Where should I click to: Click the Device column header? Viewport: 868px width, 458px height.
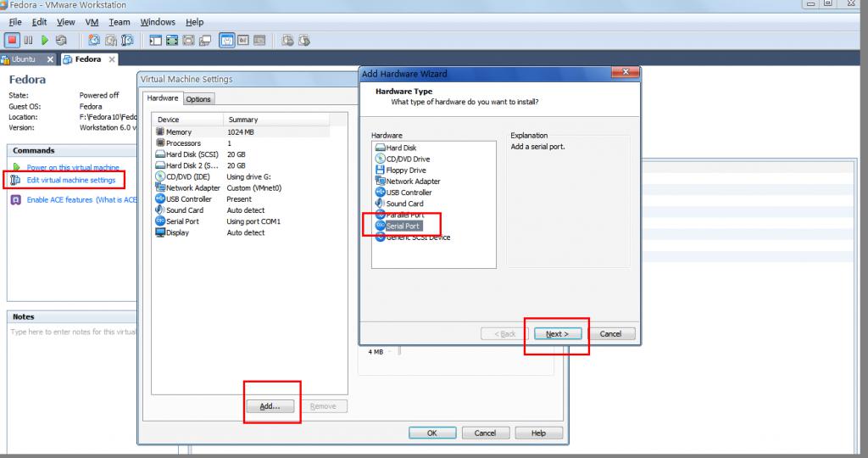(x=188, y=120)
